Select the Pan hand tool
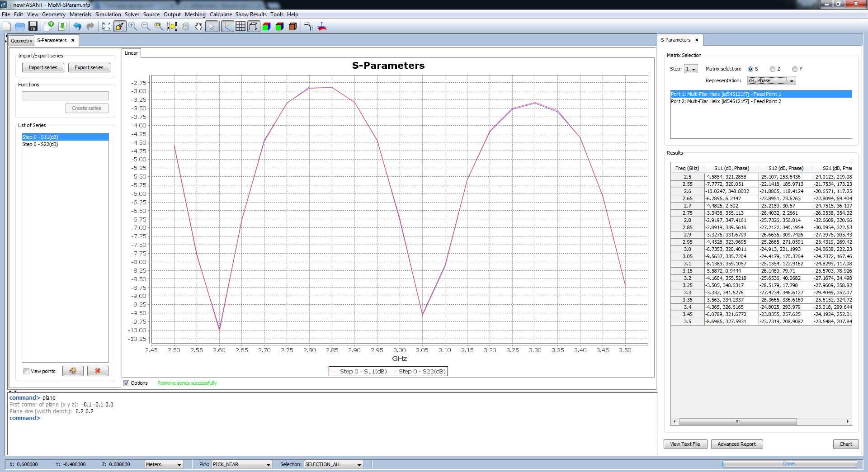The width and height of the screenshot is (868, 472). point(198,26)
